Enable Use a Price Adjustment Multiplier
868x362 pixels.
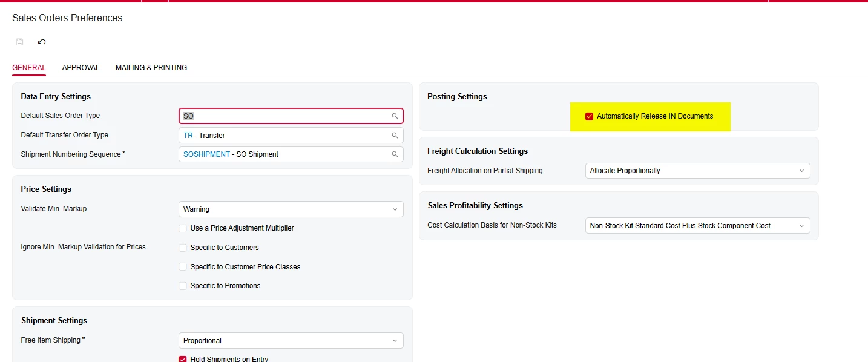click(x=183, y=228)
